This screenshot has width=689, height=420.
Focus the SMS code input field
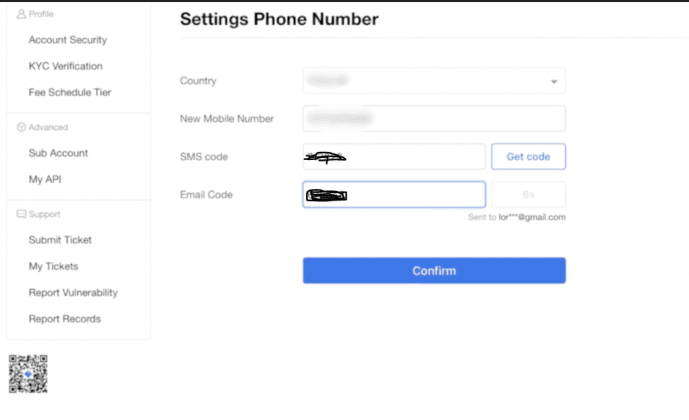(394, 156)
